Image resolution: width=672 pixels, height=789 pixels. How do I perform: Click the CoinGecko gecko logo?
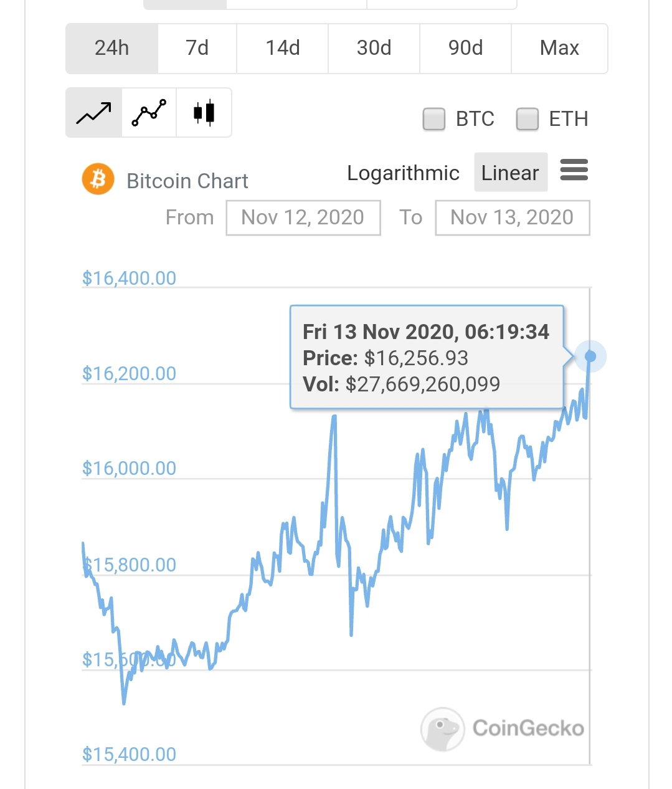tap(442, 729)
